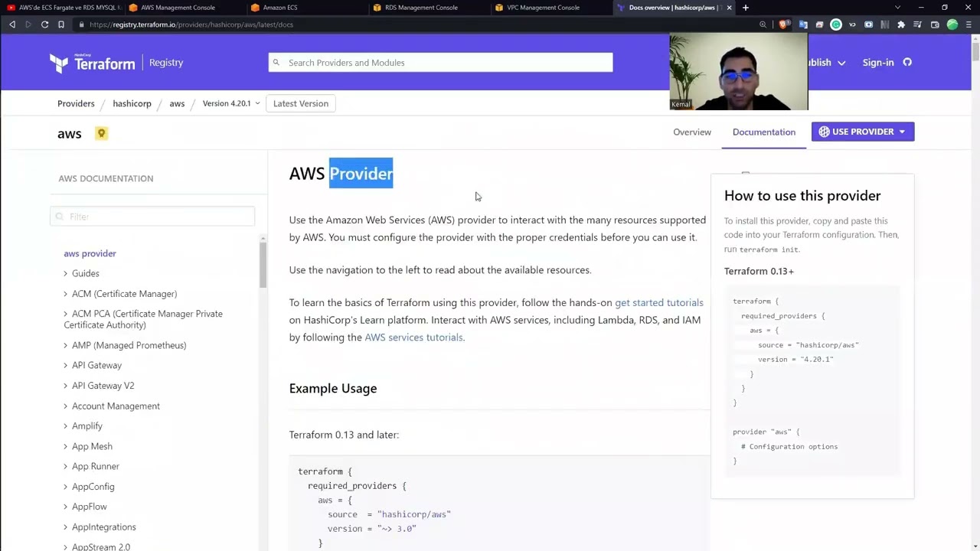The height and width of the screenshot is (551, 980).
Task: Click the Terraform logo
Action: tap(93, 63)
